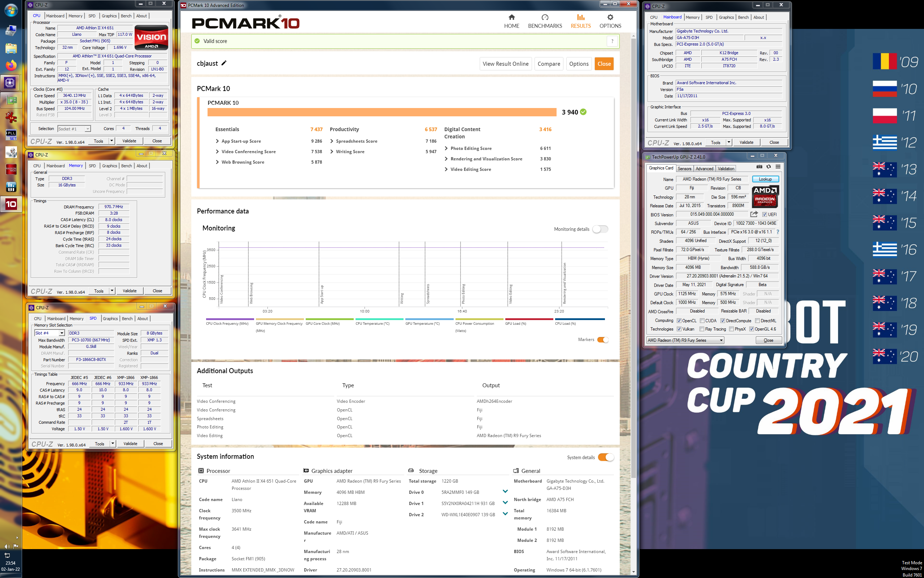Image resolution: width=924 pixels, height=578 pixels.
Task: Toggle the Markers switch off
Action: (x=603, y=340)
